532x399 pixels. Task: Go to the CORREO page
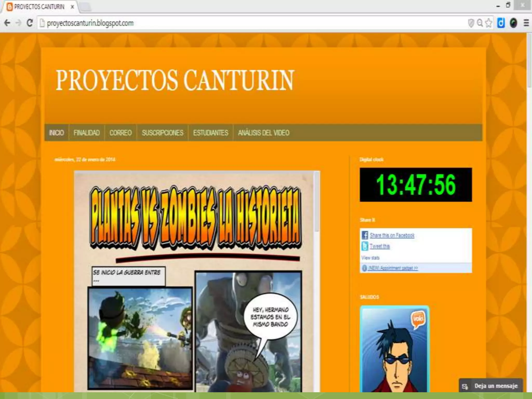[x=121, y=133]
